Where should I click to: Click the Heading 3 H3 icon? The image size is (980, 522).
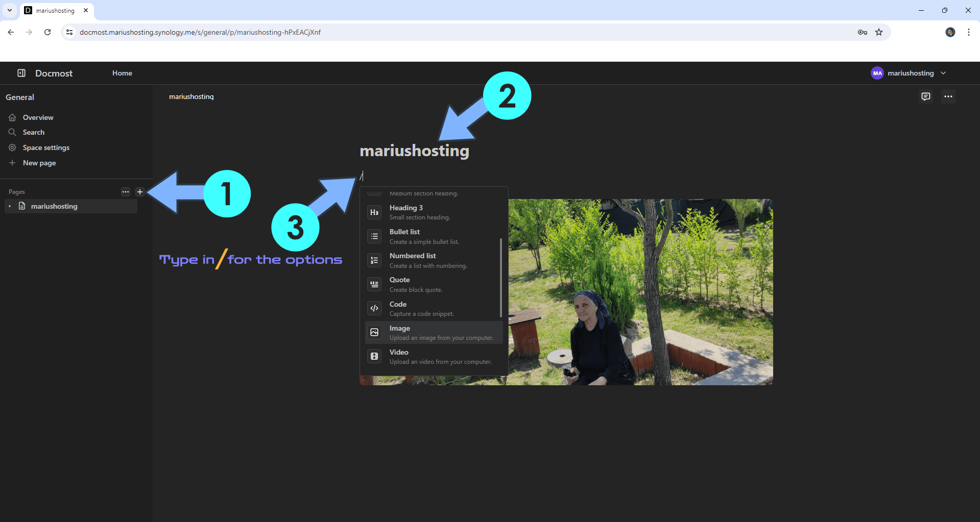click(374, 212)
